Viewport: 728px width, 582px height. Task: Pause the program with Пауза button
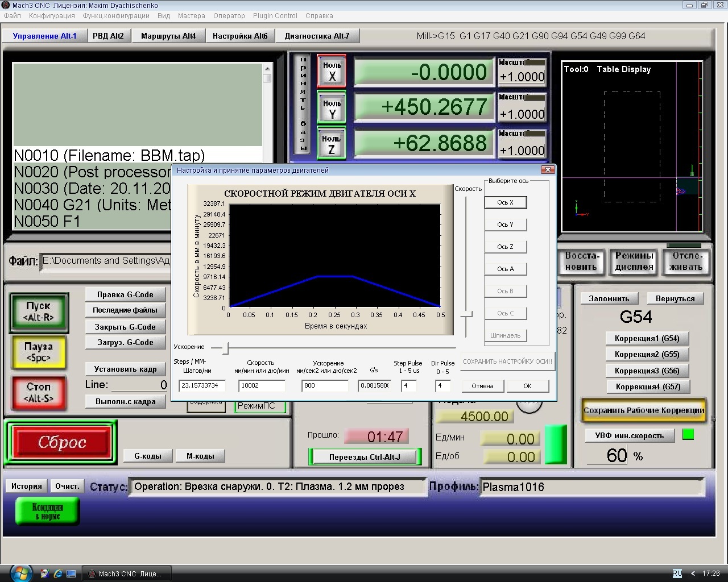39,352
